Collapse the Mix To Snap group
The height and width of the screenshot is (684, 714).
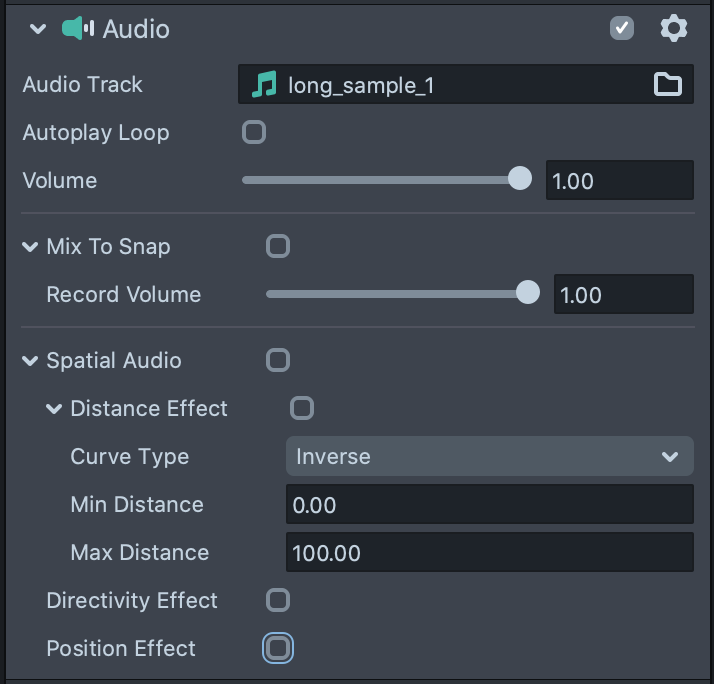coord(30,247)
